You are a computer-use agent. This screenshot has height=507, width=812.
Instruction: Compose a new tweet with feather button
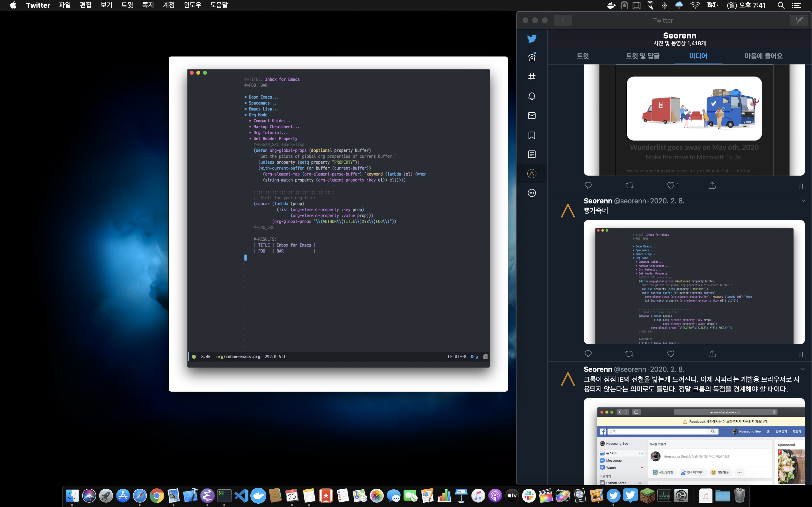click(x=798, y=20)
